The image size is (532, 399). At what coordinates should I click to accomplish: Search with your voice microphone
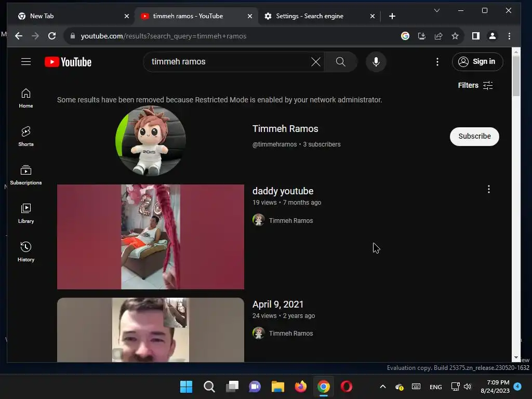click(x=376, y=62)
